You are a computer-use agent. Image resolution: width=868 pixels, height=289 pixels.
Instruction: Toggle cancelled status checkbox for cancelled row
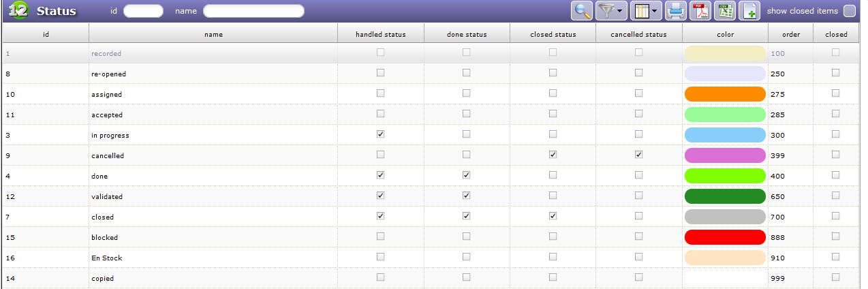[x=638, y=155]
